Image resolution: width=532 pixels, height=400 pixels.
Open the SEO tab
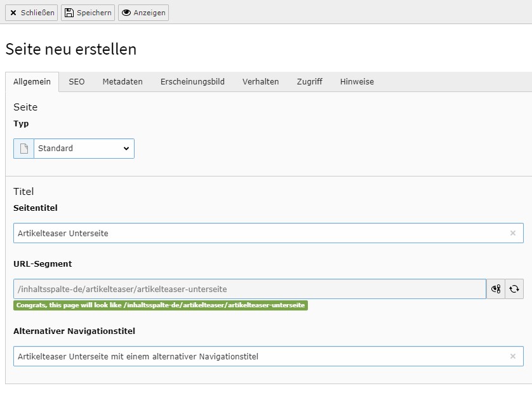click(77, 82)
